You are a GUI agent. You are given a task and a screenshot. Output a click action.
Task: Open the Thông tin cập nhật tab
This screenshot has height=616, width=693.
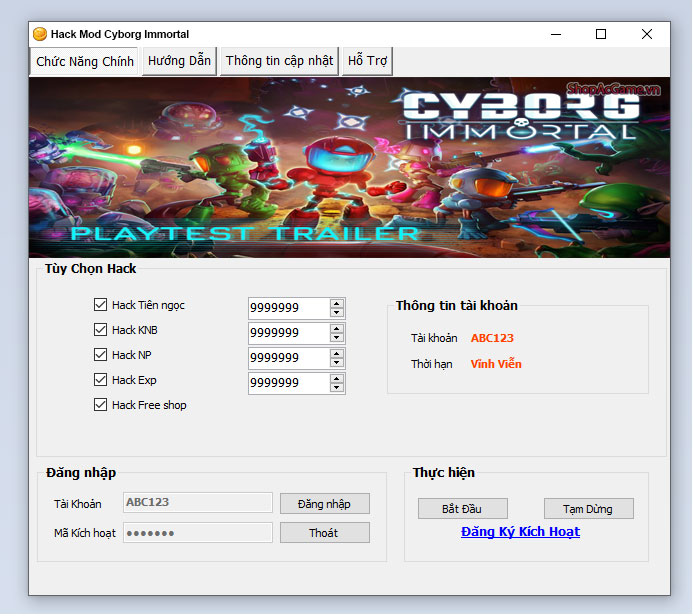(x=279, y=61)
